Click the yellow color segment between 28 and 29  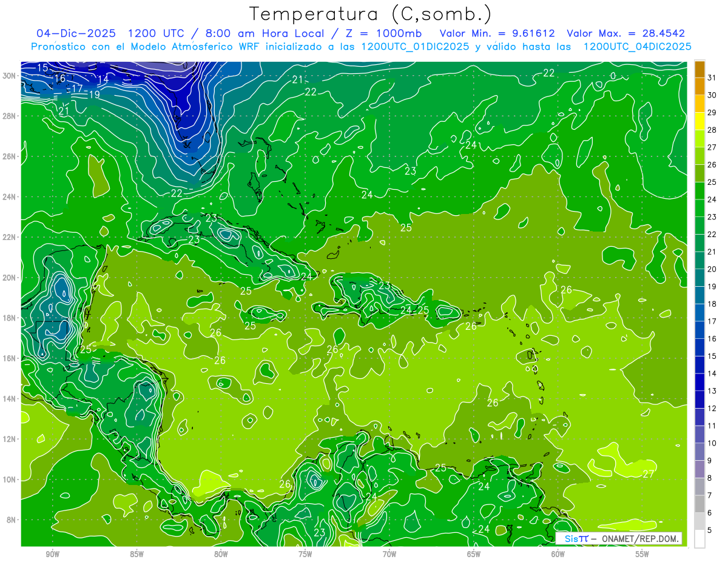coord(699,121)
